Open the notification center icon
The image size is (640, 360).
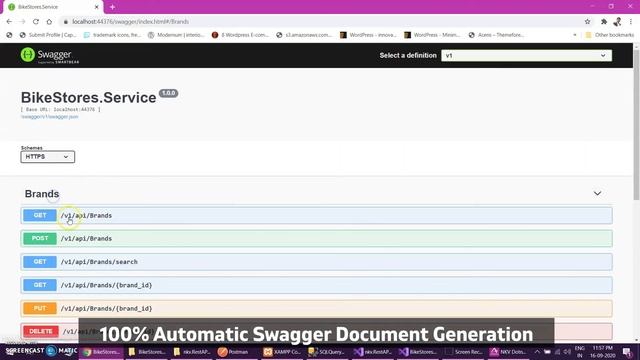(627, 352)
